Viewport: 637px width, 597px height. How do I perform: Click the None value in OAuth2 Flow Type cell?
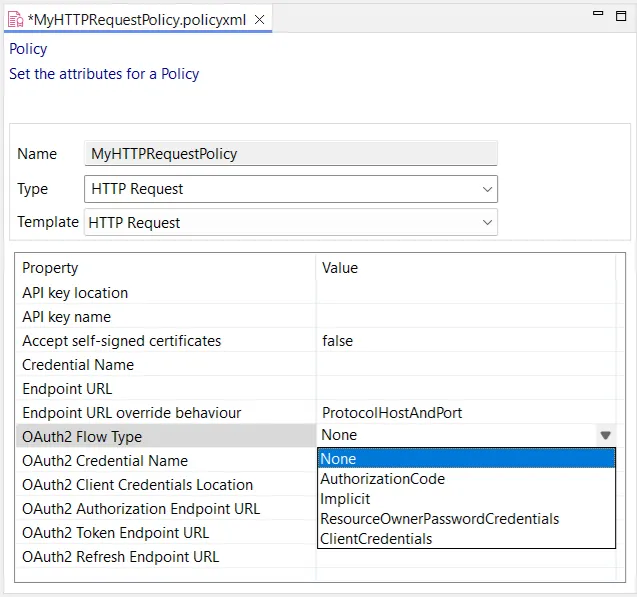pos(456,435)
